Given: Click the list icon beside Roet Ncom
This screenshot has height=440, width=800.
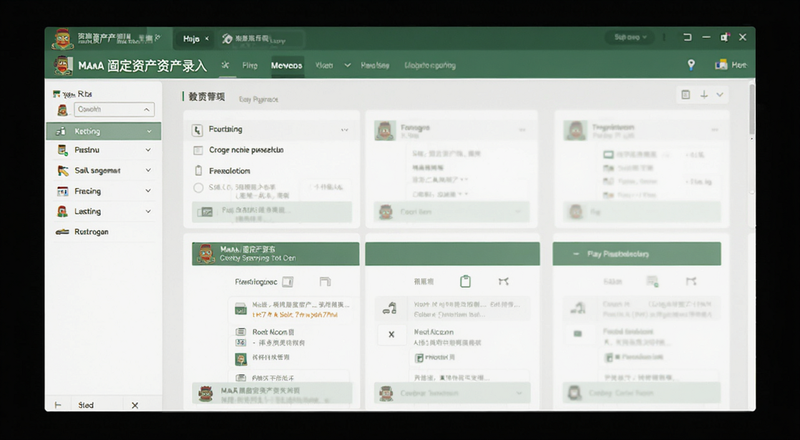Looking at the screenshot, I should click(240, 331).
